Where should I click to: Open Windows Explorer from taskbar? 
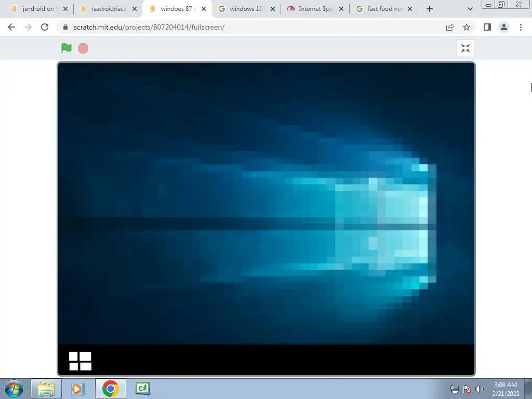click(46, 389)
